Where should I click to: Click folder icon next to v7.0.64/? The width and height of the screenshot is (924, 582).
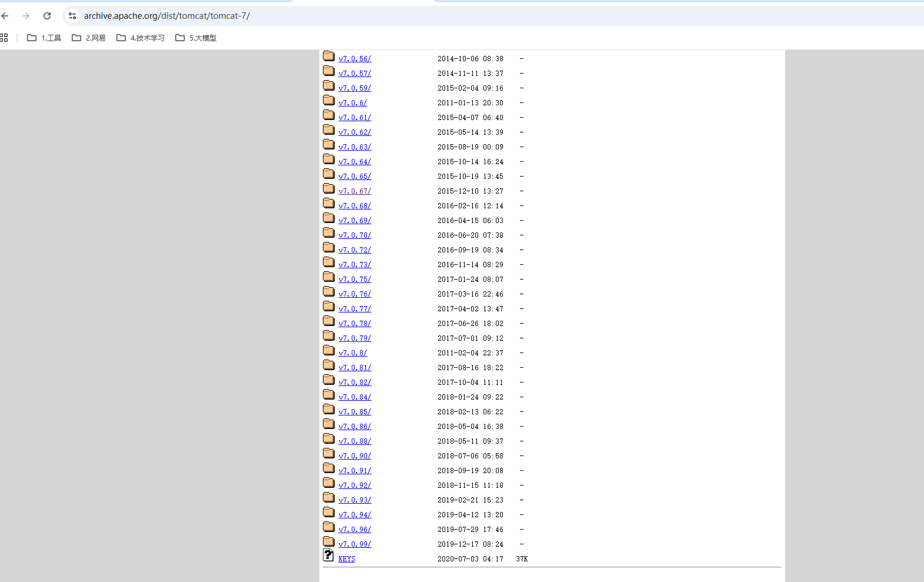coord(329,159)
